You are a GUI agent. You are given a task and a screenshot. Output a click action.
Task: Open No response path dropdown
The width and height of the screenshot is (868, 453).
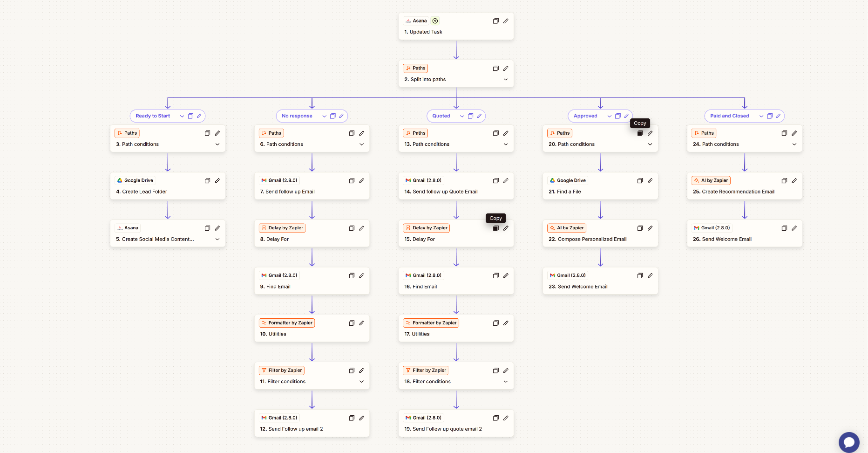click(324, 116)
